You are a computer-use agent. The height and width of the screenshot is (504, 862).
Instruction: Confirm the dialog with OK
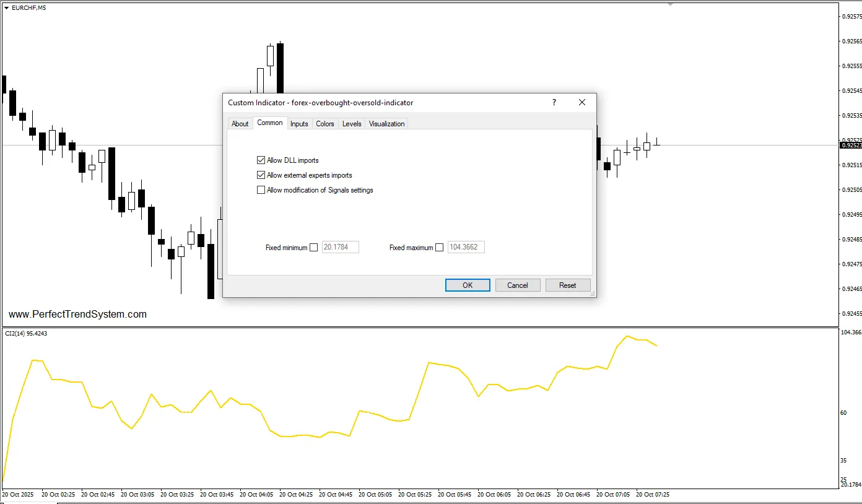coord(468,285)
